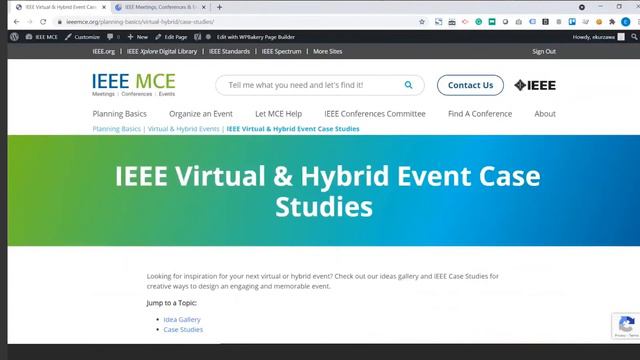
Task: Open the admin bar search magnifier
Action: pyautogui.click(x=634, y=37)
